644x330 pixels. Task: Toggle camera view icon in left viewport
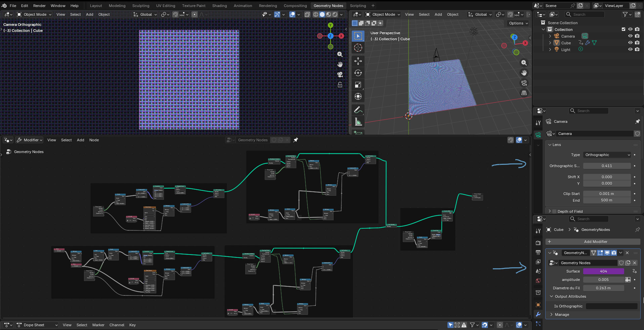click(x=340, y=75)
